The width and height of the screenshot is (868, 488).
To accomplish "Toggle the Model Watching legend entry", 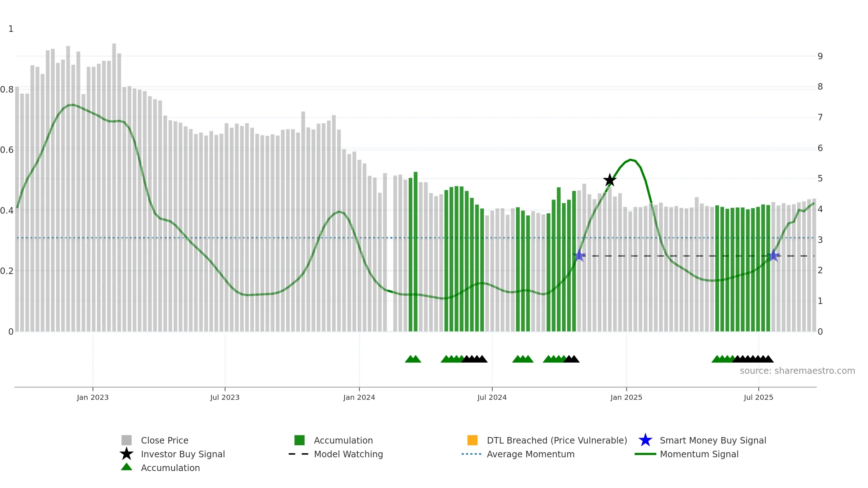I will tap(336, 454).
